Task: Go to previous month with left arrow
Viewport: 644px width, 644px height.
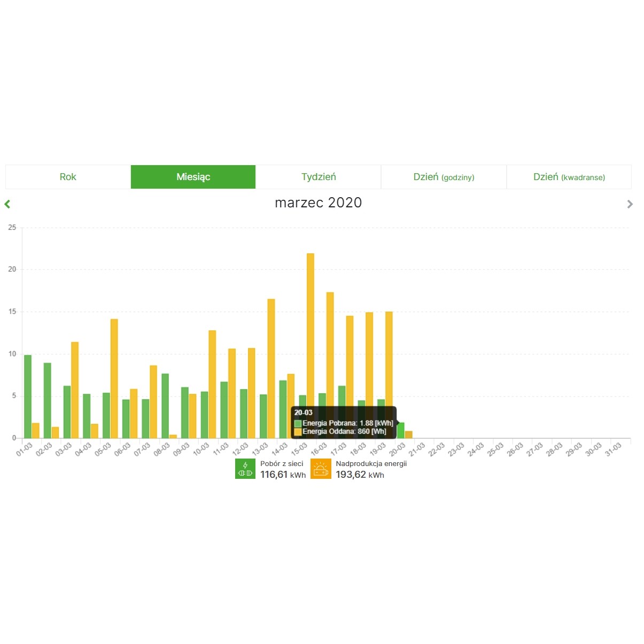Action: pyautogui.click(x=7, y=204)
